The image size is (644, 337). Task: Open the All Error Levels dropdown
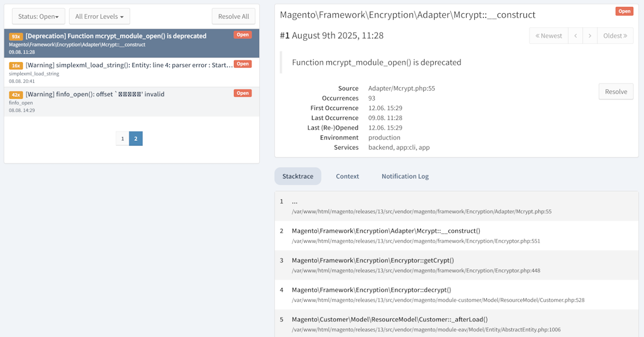point(99,16)
